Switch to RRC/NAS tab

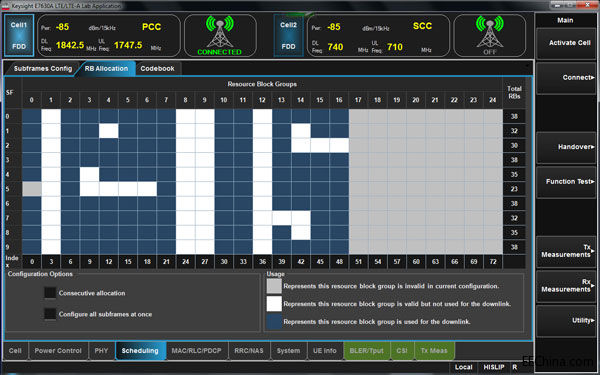(249, 351)
